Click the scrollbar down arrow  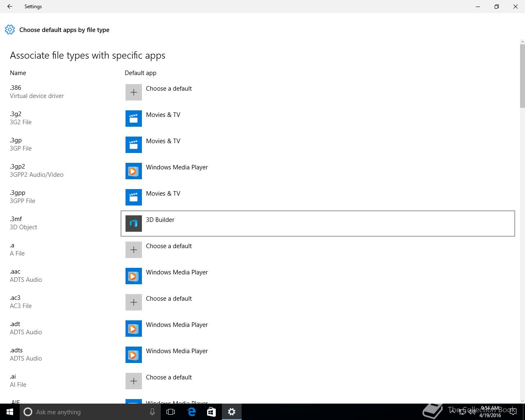(522, 401)
